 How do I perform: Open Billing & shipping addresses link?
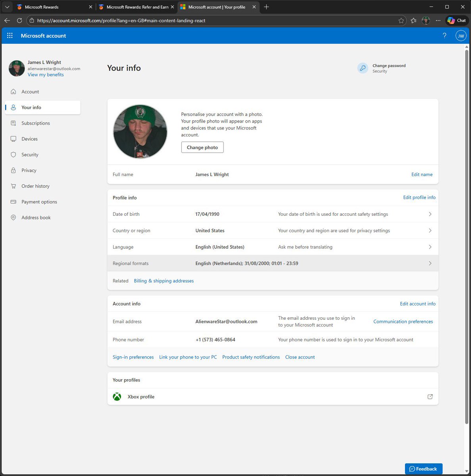tap(164, 281)
